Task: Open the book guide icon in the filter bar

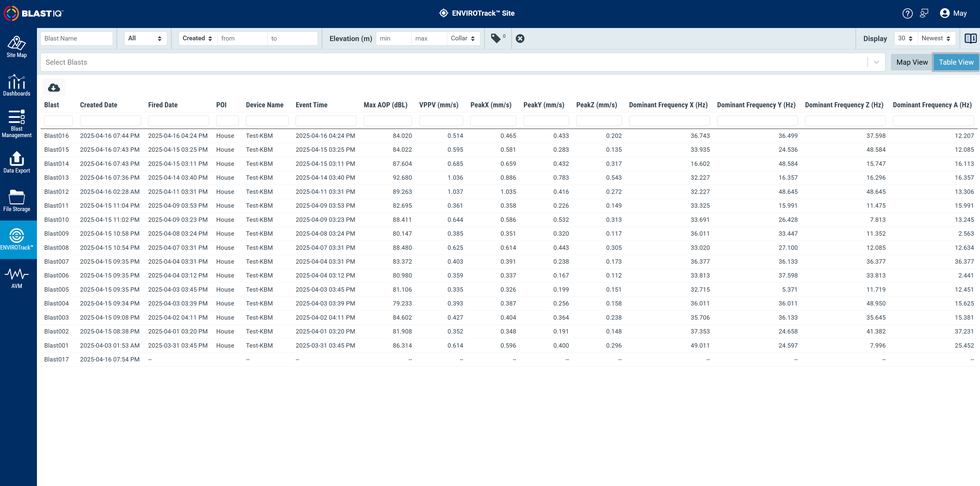Action: [x=971, y=39]
